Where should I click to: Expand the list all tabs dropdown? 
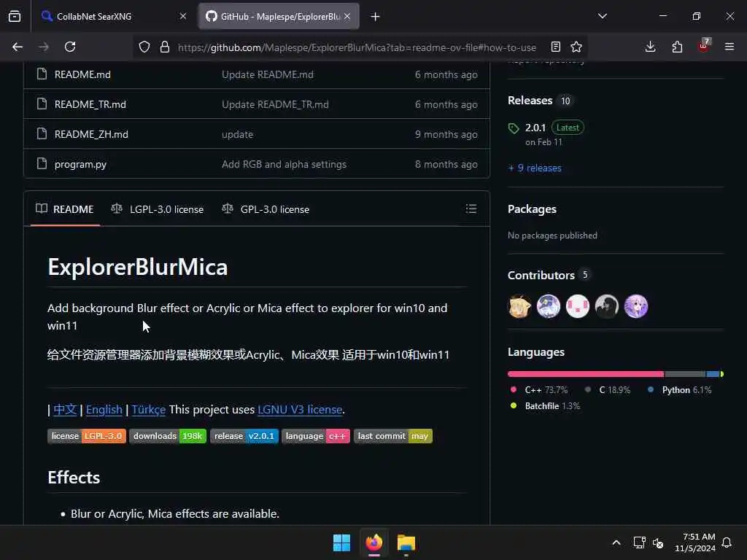[603, 16]
